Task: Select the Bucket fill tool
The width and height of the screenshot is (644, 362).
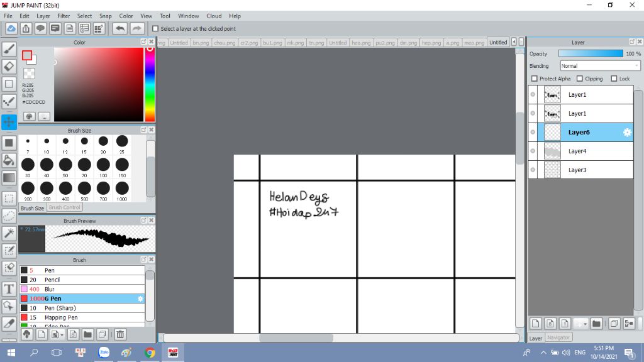Action: [x=9, y=160]
